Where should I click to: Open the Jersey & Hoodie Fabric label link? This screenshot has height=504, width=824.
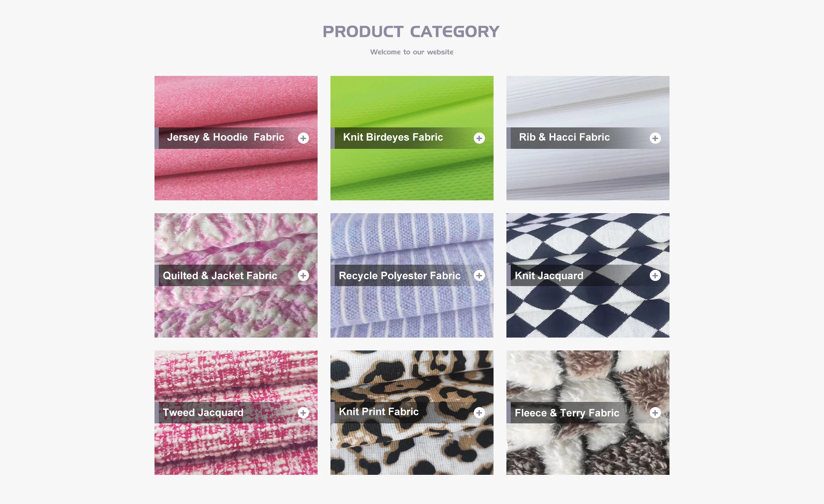(226, 137)
